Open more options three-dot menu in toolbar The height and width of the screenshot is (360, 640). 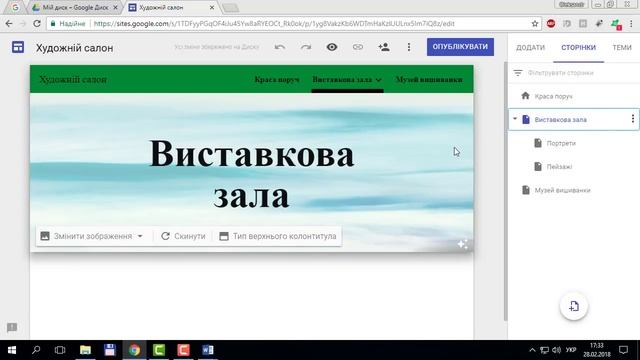point(409,47)
